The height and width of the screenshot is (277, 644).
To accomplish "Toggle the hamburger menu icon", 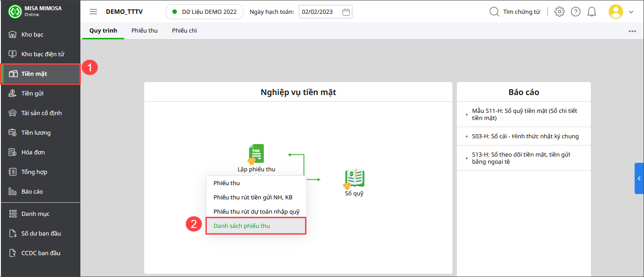I will tap(93, 12).
